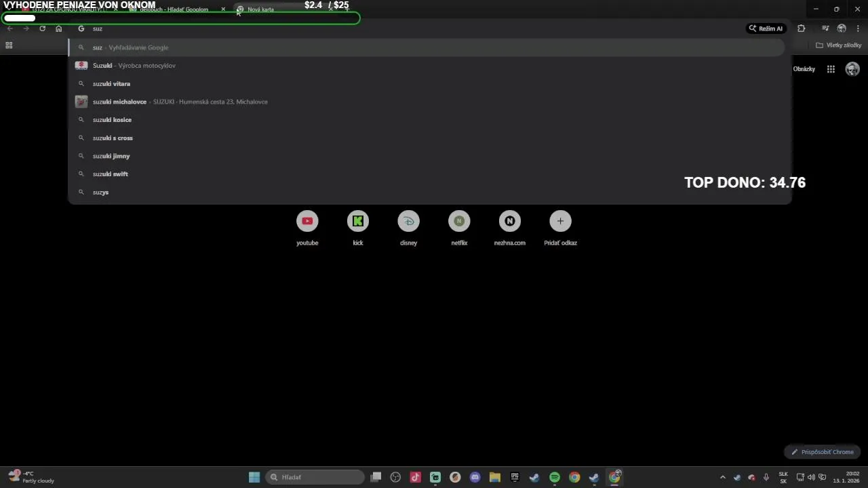Open the kick shortcut tile

358,228
